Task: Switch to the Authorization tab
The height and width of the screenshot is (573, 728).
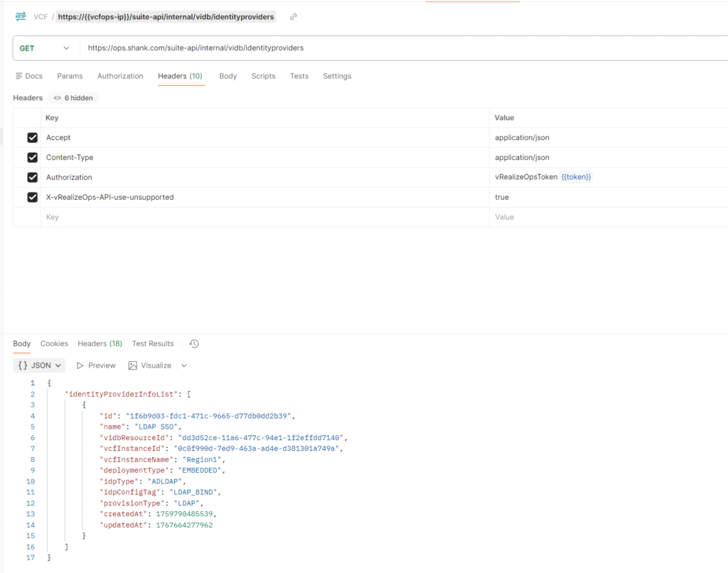Action: pos(120,76)
